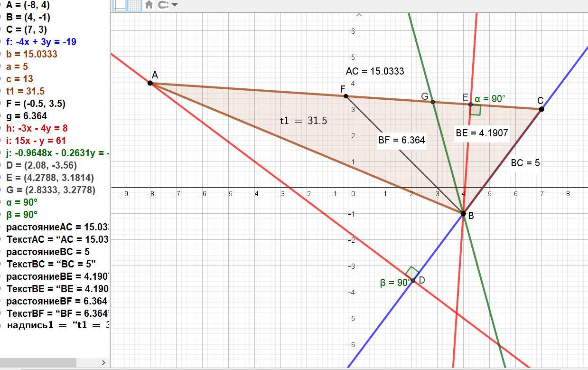Viewport: 588px width, 370px height.
Task: Click the 'α = 90°' angle label
Action: point(490,99)
